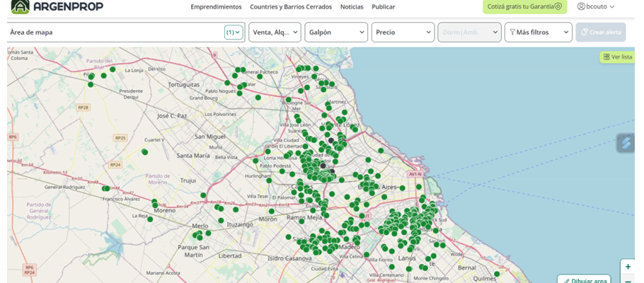The width and height of the screenshot is (644, 283).
Task: Open the Galpón property type dropdown
Action: pyautogui.click(x=337, y=33)
